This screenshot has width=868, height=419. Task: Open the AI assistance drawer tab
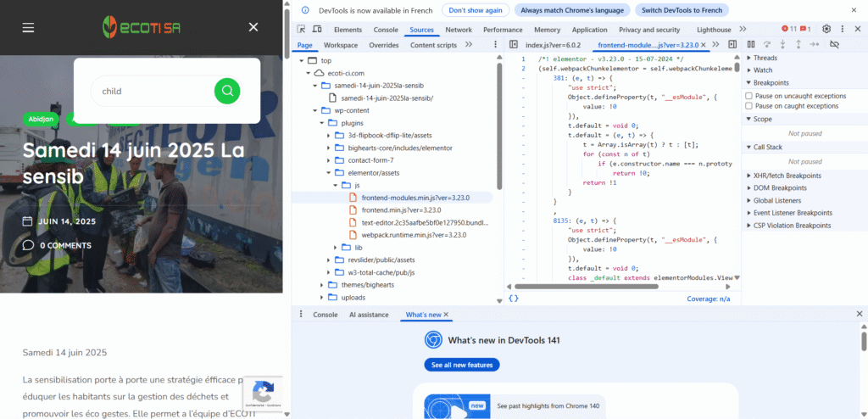coord(369,315)
